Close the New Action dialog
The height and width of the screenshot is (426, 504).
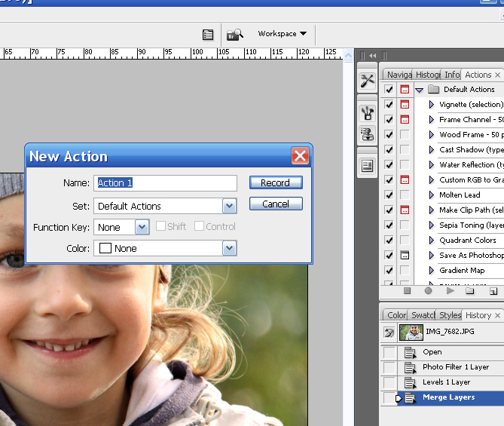[300, 156]
